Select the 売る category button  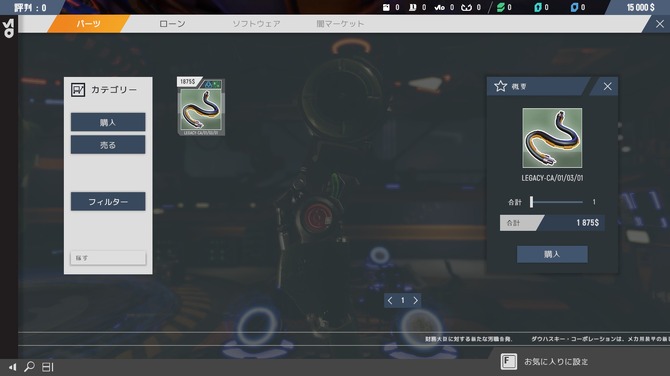click(108, 145)
